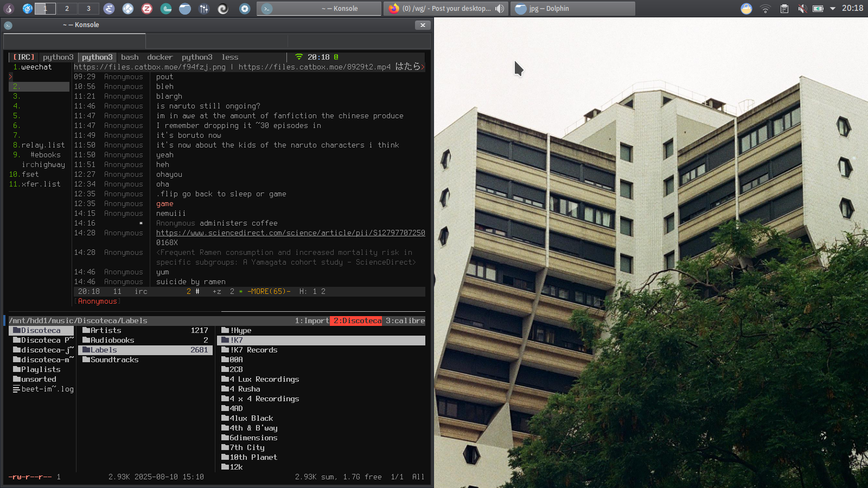This screenshot has height=488, width=868.
Task: Click the weechat input line with Anonymous prompt
Action: 250,301
